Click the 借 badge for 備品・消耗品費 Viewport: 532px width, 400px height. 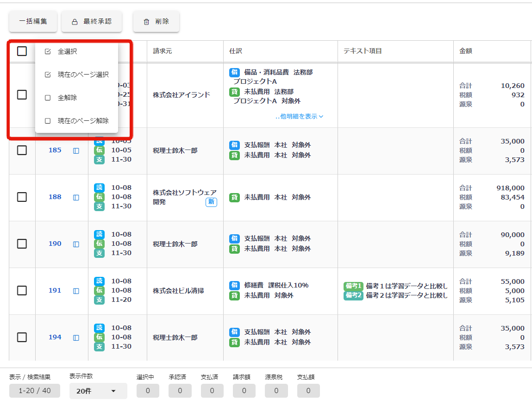point(234,72)
